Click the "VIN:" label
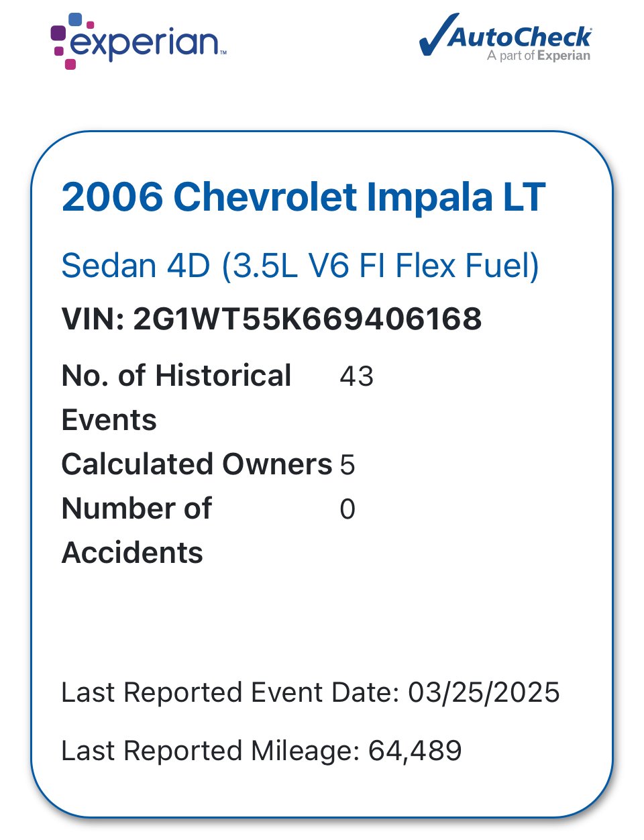The width and height of the screenshot is (644, 840). [x=93, y=319]
